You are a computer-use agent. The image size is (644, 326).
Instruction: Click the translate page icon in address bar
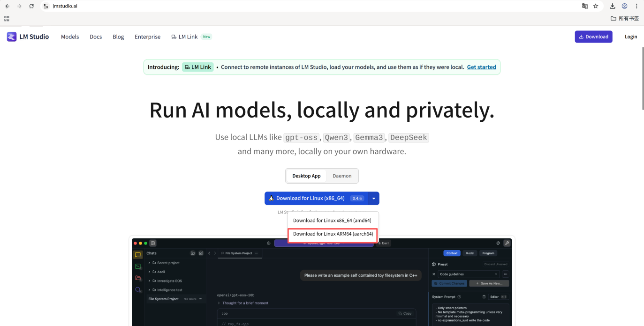coord(585,6)
